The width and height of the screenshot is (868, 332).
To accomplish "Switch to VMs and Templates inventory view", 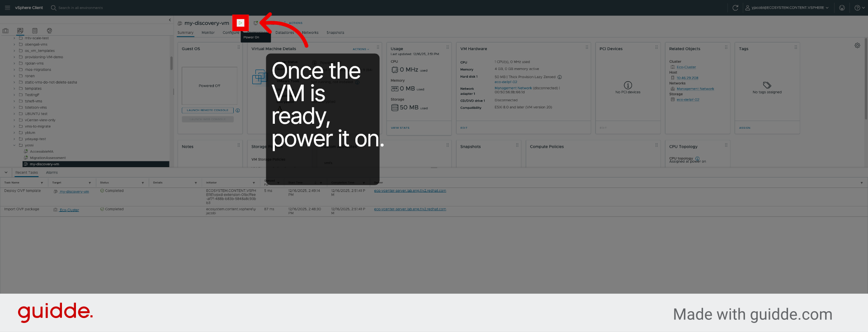I will [20, 31].
